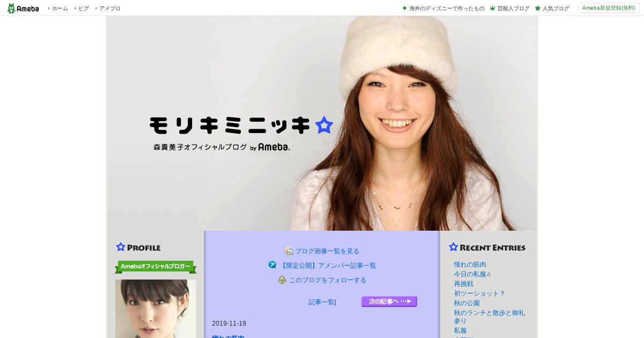Open the profile photo thumbnail
This screenshot has height=338, width=644.
point(156,308)
